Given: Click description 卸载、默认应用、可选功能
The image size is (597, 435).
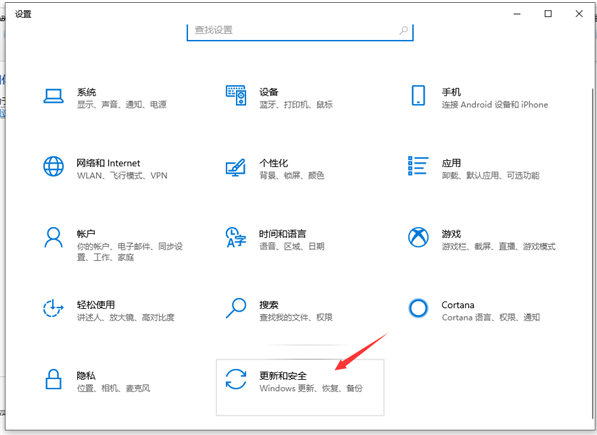Looking at the screenshot, I should coord(490,175).
